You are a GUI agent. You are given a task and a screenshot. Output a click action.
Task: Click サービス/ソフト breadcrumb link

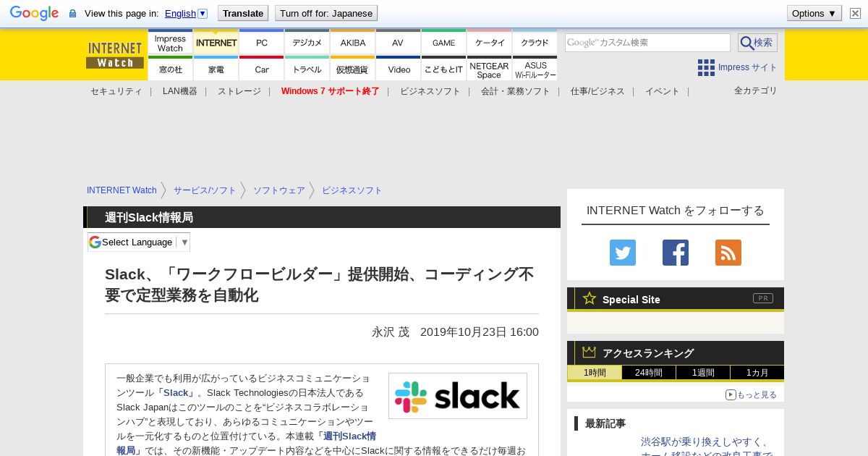point(205,190)
